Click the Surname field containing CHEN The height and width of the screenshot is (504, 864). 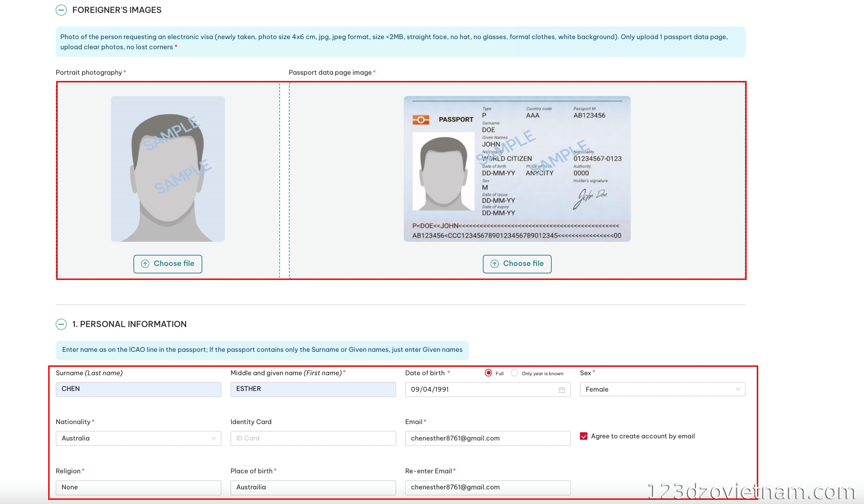[x=139, y=389]
